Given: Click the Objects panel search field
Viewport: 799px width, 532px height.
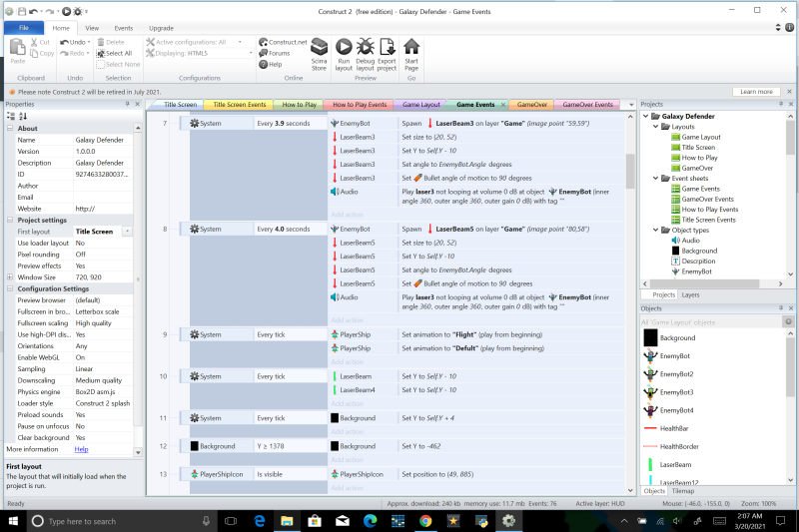Looking at the screenshot, I should tap(710, 322).
